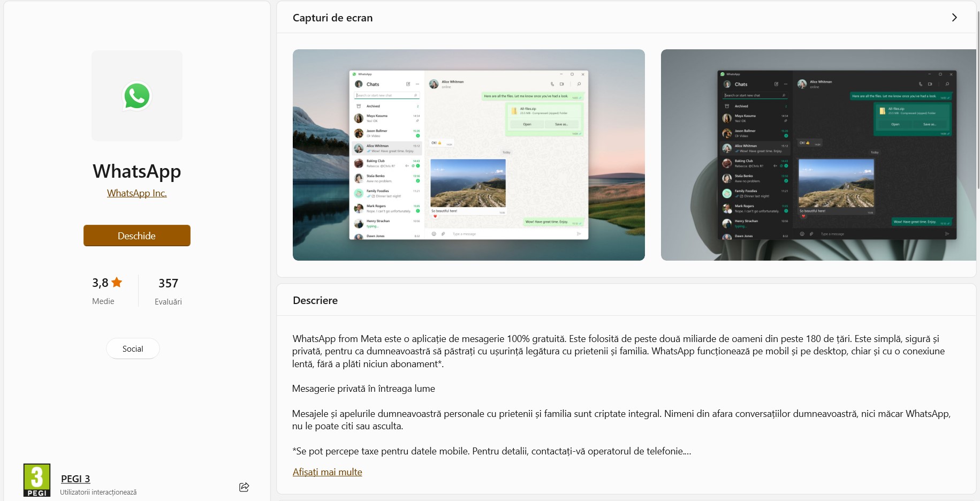Open the first light-mode WhatsApp screenshot

pos(468,155)
